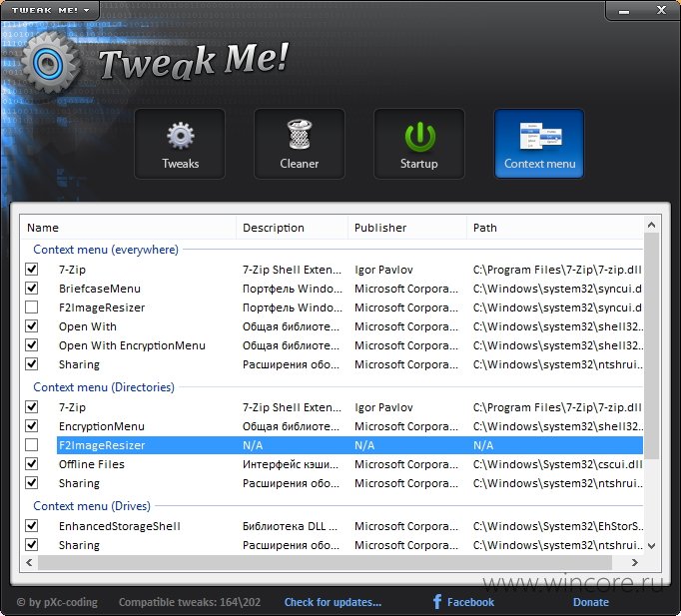Minimize the Tweak Me! window
Viewport: 681px width, 616px height.
click(x=624, y=10)
